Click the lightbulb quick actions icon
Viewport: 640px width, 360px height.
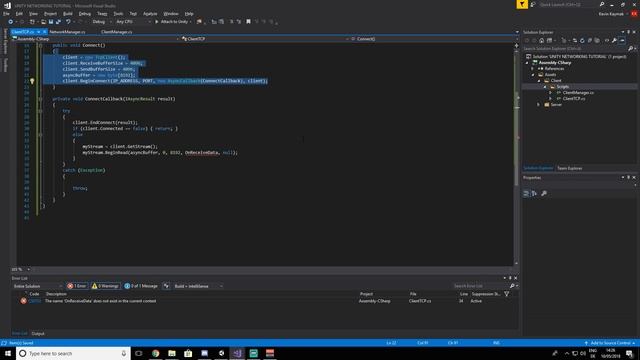pos(32,81)
